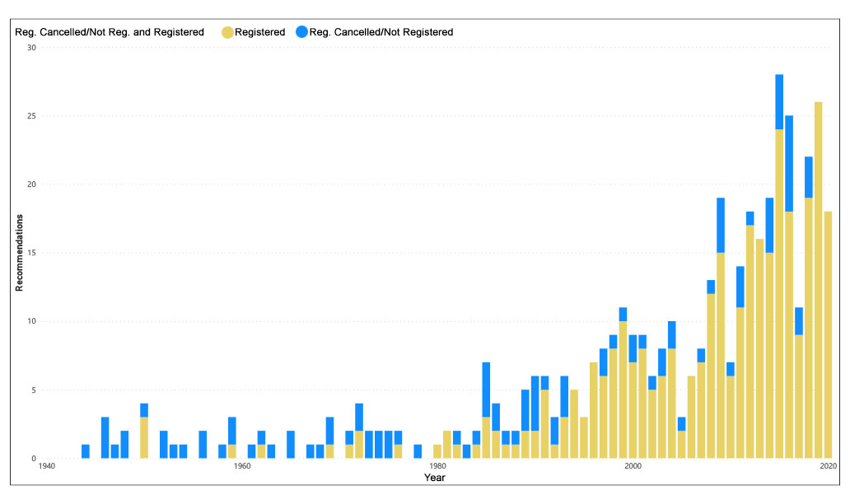Click the all-yellow 2019 bar reaching 26
Image resolution: width=850 pixels, height=504 pixels.
click(x=818, y=280)
